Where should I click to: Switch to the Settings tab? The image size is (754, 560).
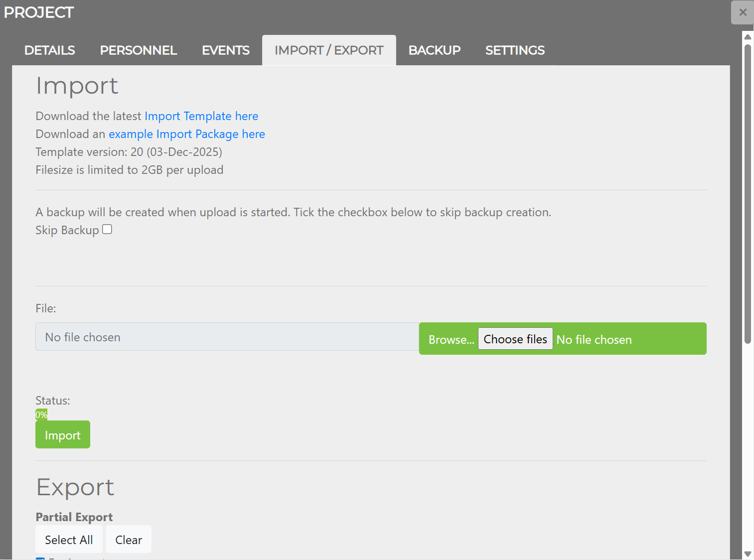click(x=515, y=50)
